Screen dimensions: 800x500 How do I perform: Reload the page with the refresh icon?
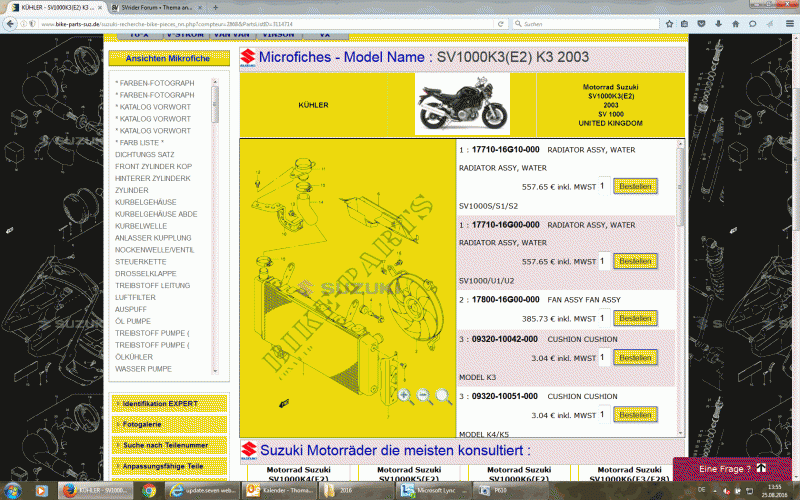pos(501,24)
